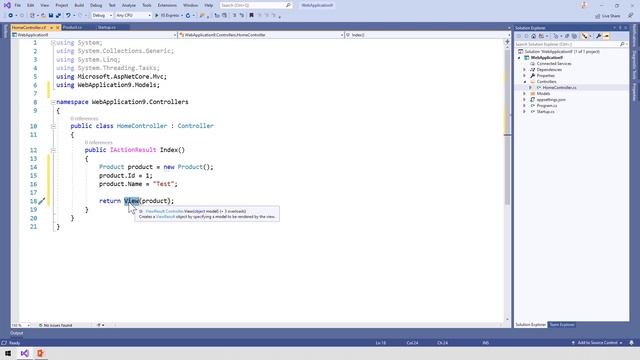Open the Build menu
This screenshot has height=360, width=640.
pos(79,5)
